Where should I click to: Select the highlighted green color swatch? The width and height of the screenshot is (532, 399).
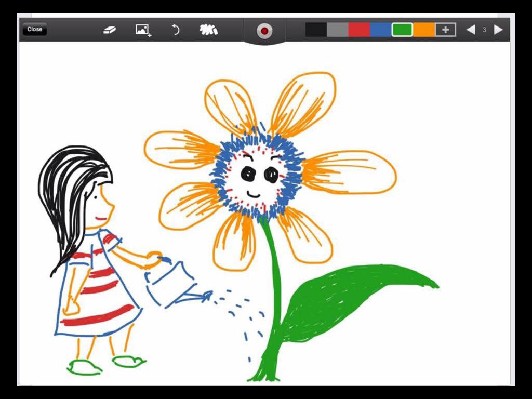[x=402, y=30]
